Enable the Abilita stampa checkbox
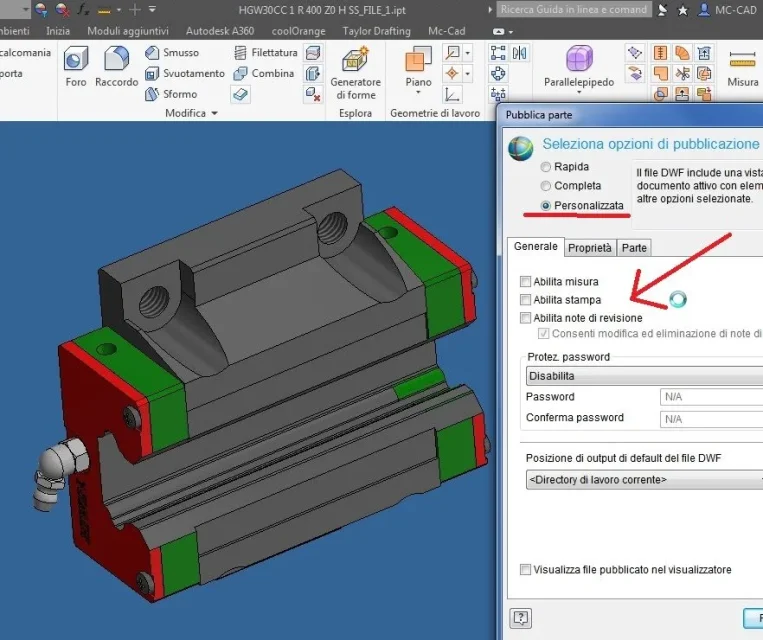Screen dimensions: 763x640 525,299
